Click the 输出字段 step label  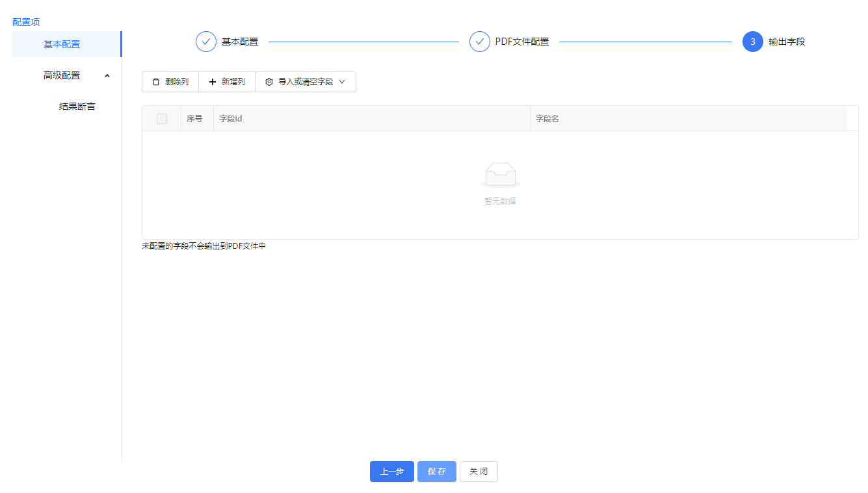tap(787, 42)
